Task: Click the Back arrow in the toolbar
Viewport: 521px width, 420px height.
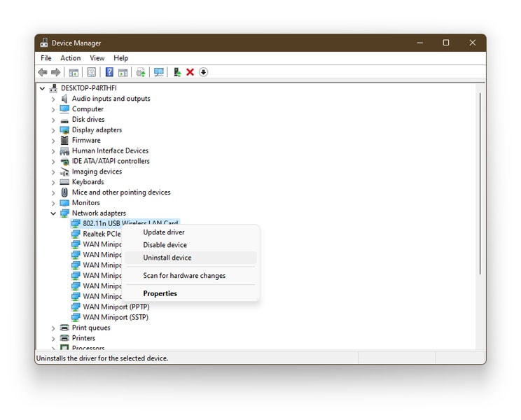Action: click(43, 72)
